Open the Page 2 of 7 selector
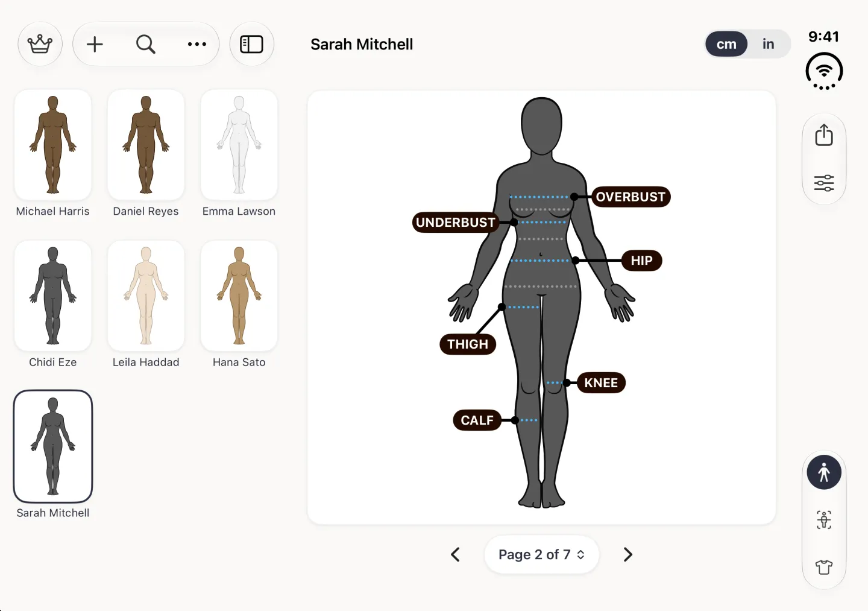This screenshot has width=868, height=611. click(541, 554)
